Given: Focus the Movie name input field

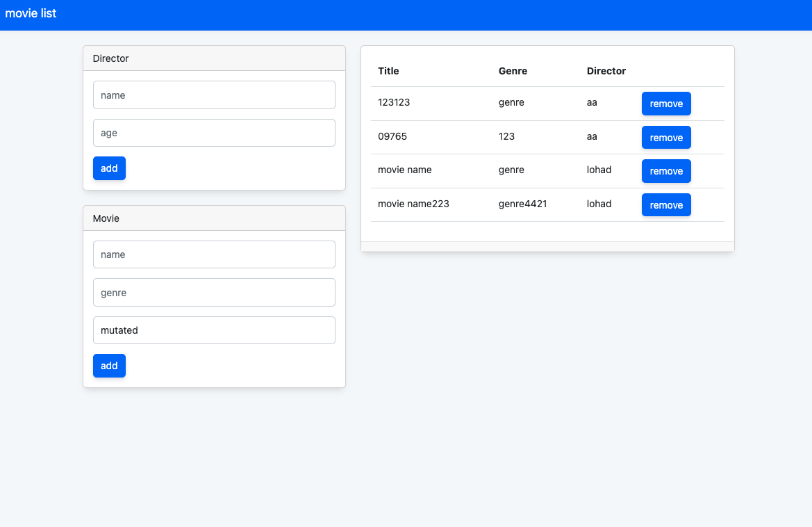Looking at the screenshot, I should click(x=214, y=254).
